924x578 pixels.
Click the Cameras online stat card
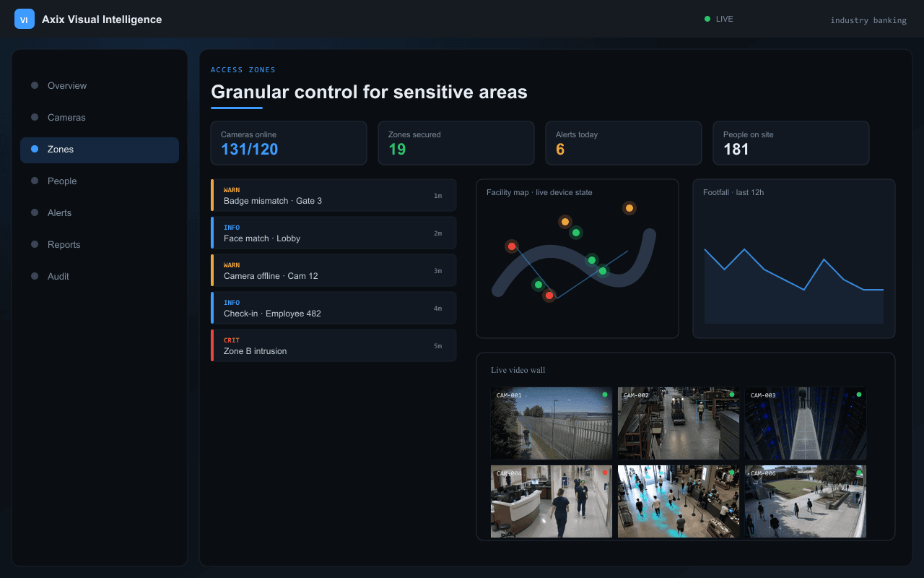[289, 143]
